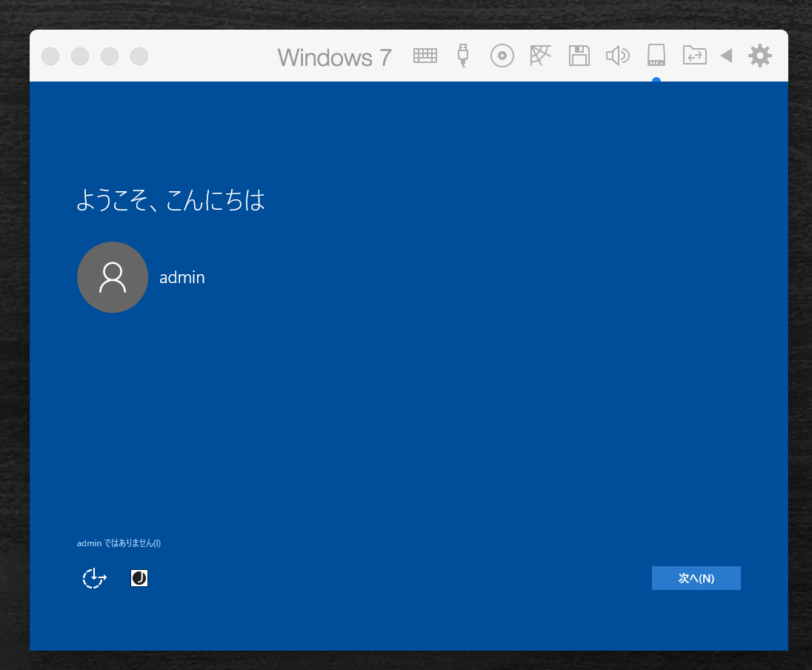The width and height of the screenshot is (812, 670).
Task: Click the Japanese input method icon
Action: [139, 578]
